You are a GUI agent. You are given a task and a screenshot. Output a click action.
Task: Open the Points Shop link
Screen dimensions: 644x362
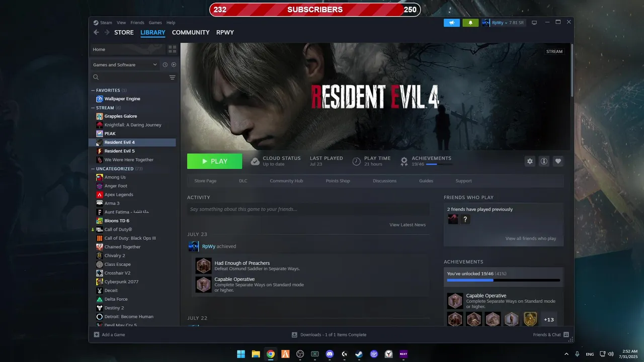click(x=338, y=180)
